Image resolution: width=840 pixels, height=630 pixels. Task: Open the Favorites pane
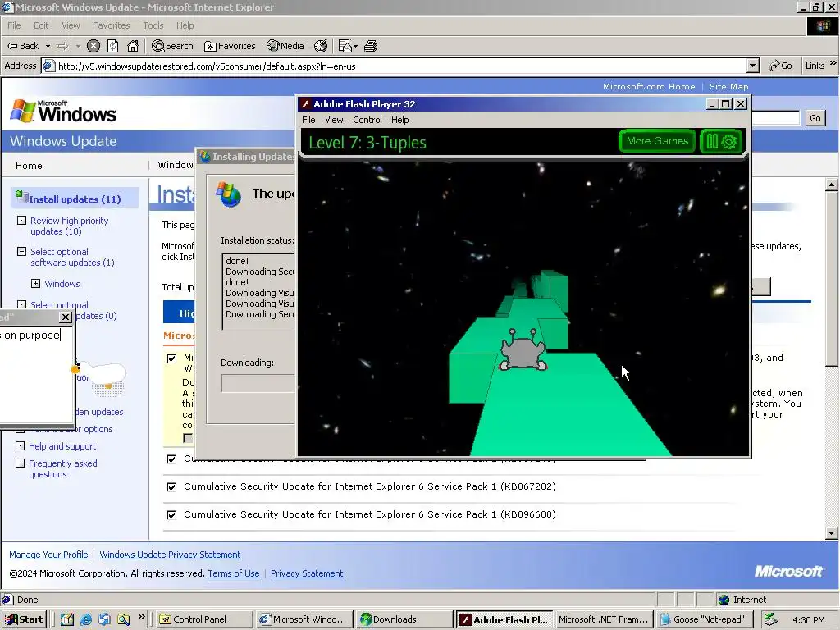(230, 46)
